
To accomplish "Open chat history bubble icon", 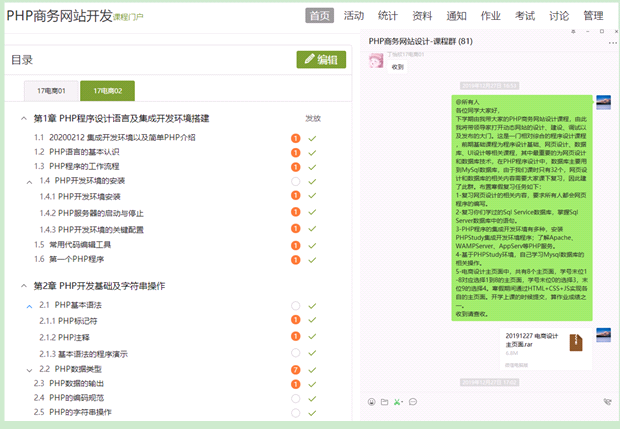I will [x=413, y=401].
